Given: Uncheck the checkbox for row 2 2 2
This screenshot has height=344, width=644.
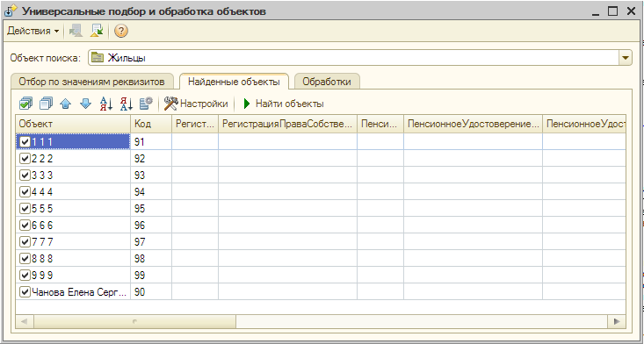Looking at the screenshot, I should tap(25, 158).
